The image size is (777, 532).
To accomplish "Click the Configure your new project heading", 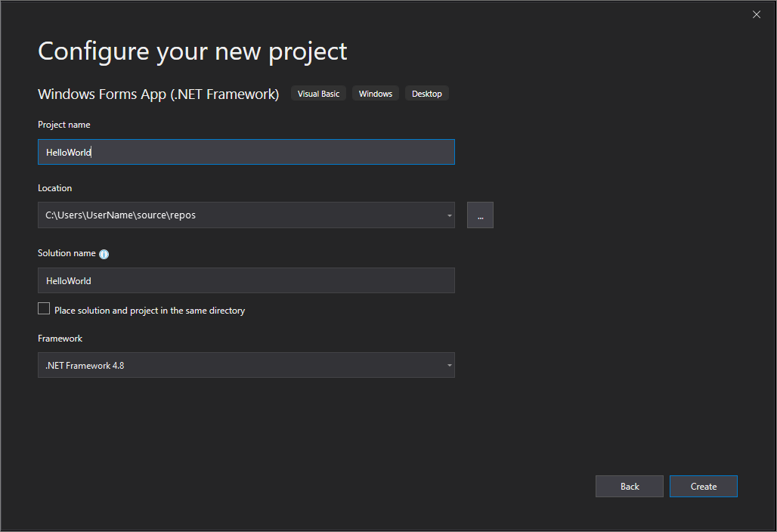I will (x=193, y=51).
